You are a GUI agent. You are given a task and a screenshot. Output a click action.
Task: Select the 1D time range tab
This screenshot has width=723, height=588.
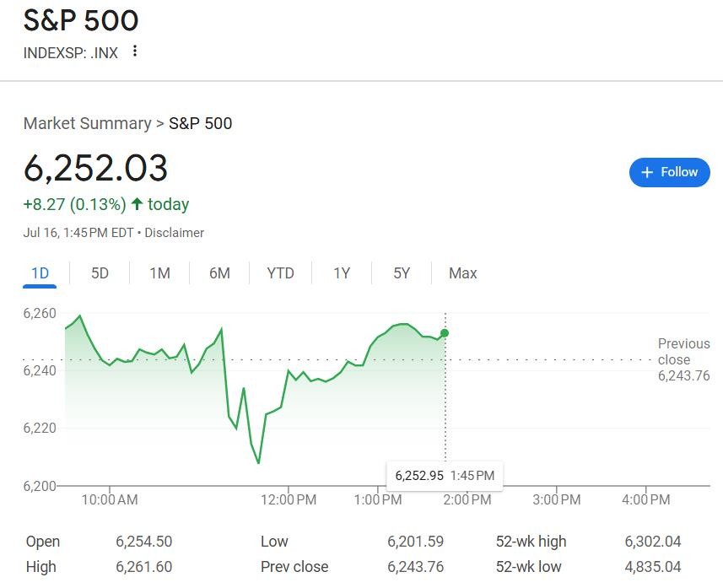tap(40, 273)
